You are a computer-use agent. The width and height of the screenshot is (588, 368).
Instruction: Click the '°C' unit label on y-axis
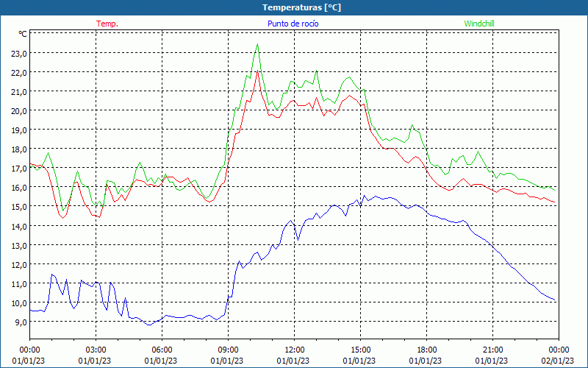click(x=23, y=34)
